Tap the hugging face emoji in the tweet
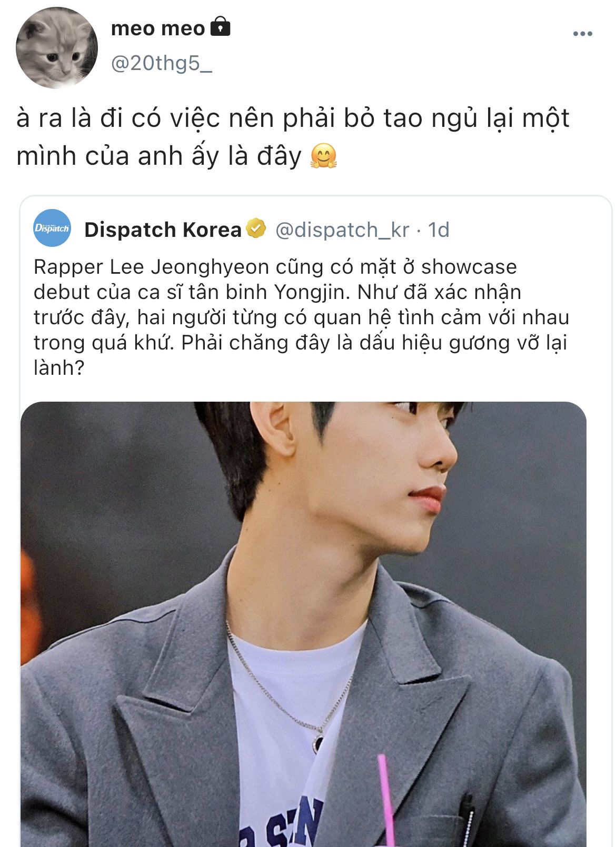Viewport: 616px width, 847px height. coord(323,156)
